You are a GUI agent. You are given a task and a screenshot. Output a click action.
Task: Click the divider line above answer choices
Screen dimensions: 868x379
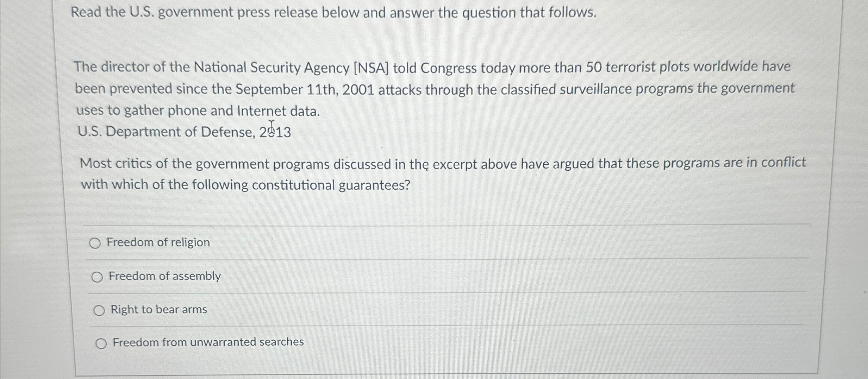(x=423, y=225)
